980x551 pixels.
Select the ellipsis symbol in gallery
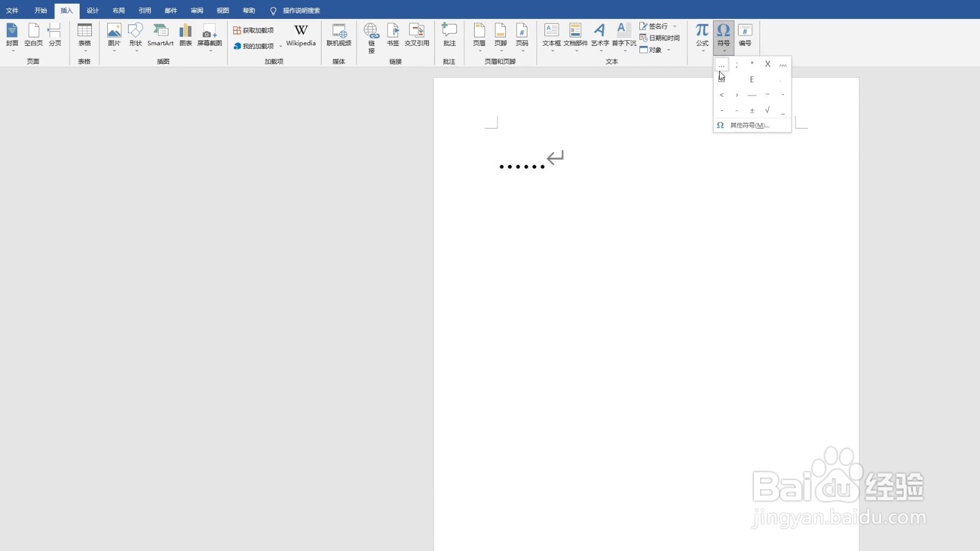coord(722,64)
